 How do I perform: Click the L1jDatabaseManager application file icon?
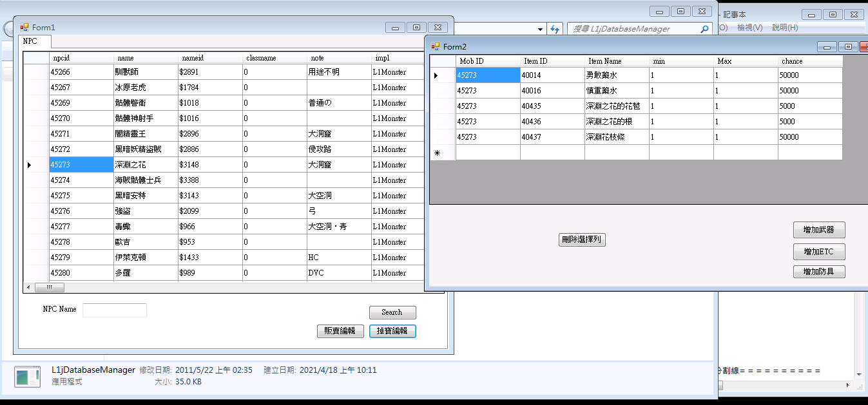(x=28, y=377)
